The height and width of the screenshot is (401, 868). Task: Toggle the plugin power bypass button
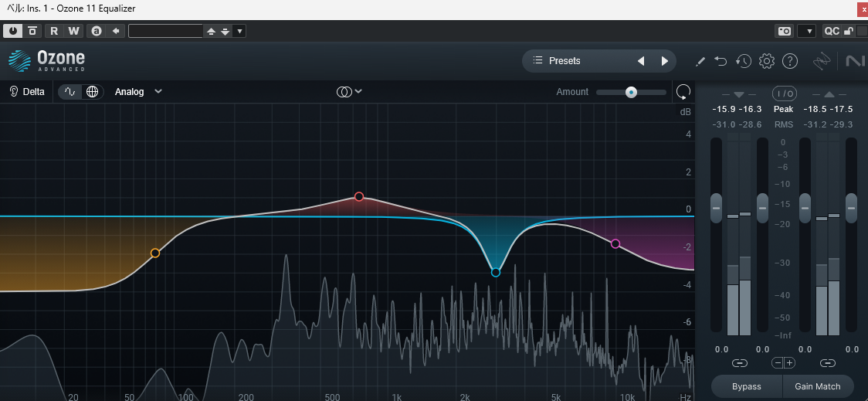(13, 31)
